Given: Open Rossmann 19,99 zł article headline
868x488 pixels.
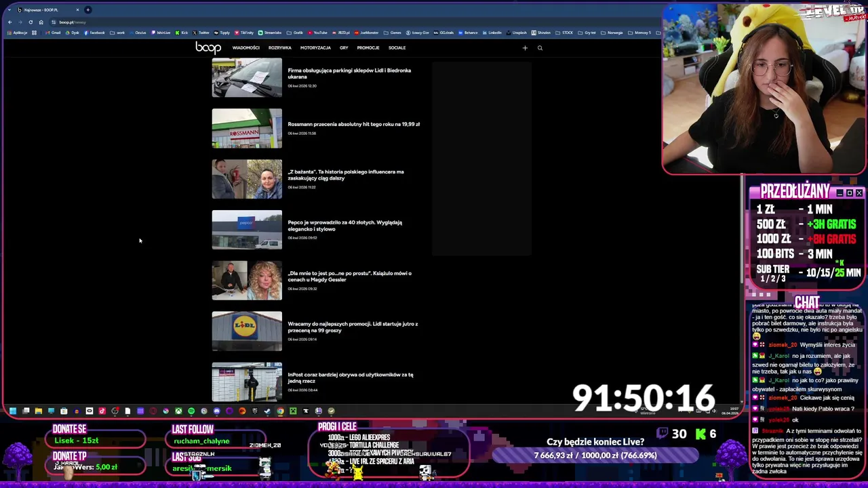Looking at the screenshot, I should click(x=354, y=124).
